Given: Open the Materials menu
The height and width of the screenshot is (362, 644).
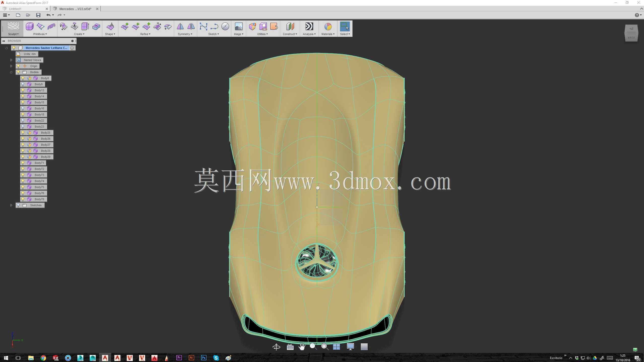Looking at the screenshot, I should point(328,34).
